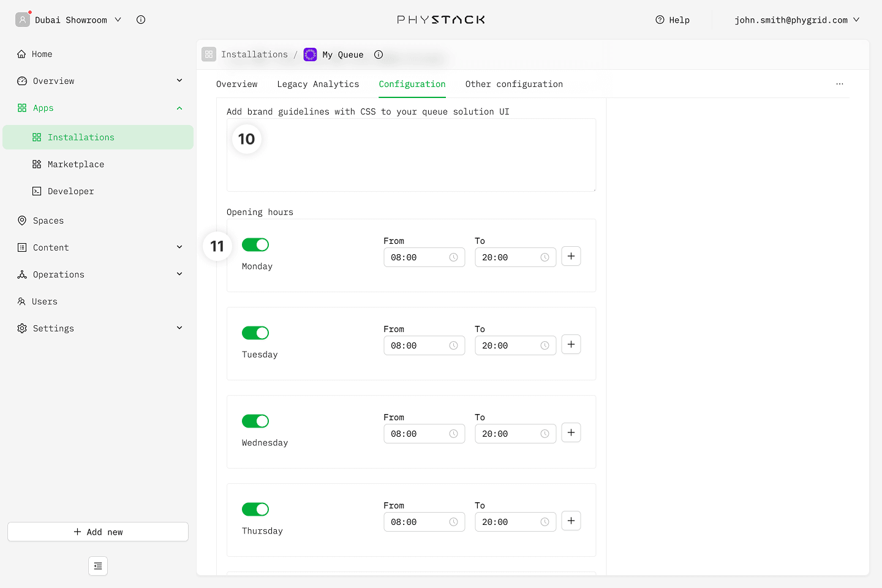
Task: Switch to the Legacy Analytics tab
Action: (x=318, y=84)
